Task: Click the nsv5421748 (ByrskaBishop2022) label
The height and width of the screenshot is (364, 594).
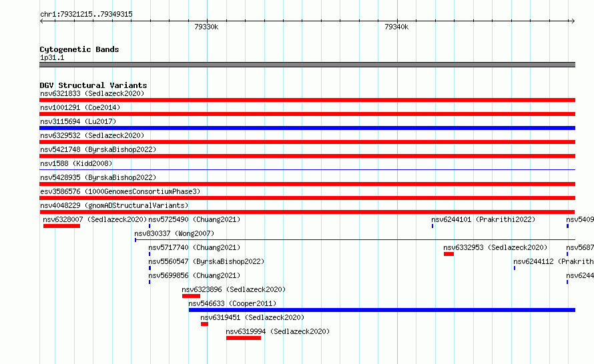Action: [x=98, y=149]
